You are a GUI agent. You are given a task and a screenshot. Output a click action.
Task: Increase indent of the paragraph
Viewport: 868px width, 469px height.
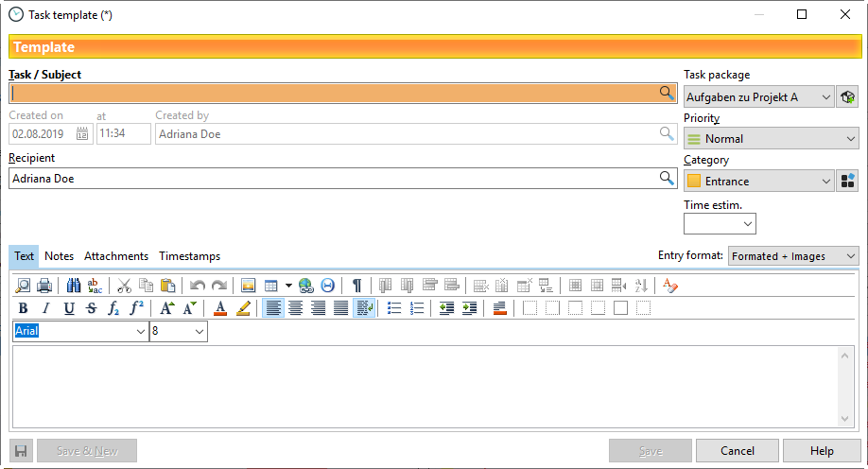click(x=469, y=308)
